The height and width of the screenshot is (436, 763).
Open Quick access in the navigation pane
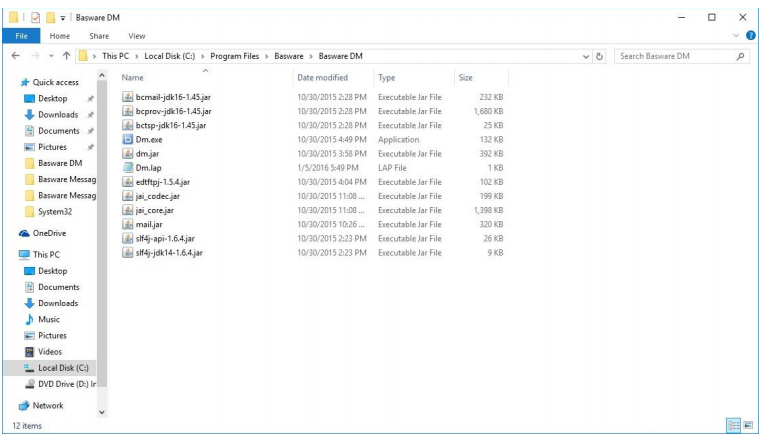click(x=55, y=82)
